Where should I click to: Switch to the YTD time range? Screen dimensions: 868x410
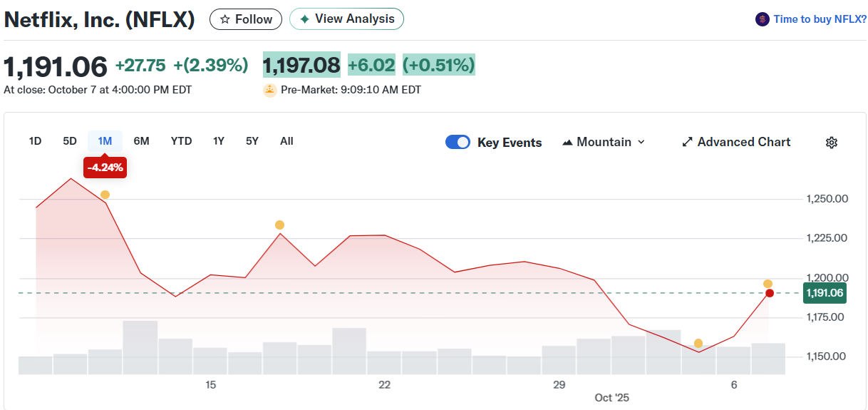(182, 141)
